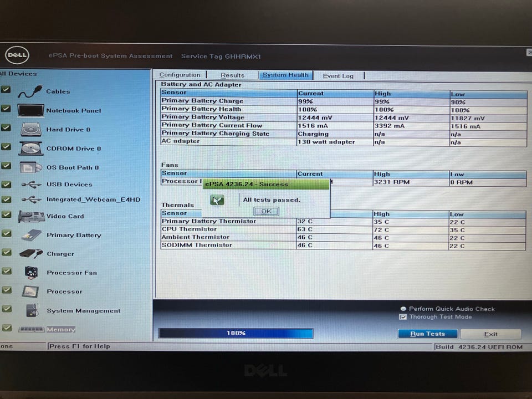Screen dimensions: 532x399
Task: Uncheck the Hard Drive 0 checkbox
Action: [6, 127]
